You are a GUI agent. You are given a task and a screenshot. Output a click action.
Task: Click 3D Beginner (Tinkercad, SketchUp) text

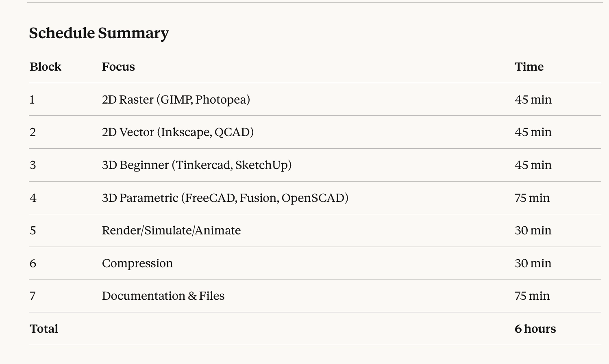pos(196,165)
